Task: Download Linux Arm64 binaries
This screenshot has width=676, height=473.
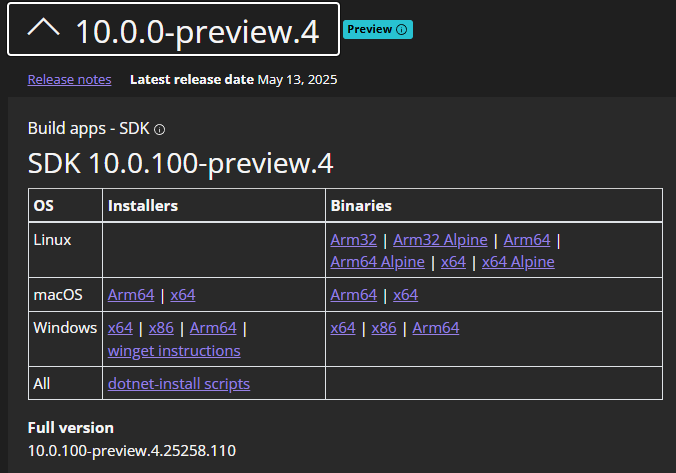Action: coord(527,240)
